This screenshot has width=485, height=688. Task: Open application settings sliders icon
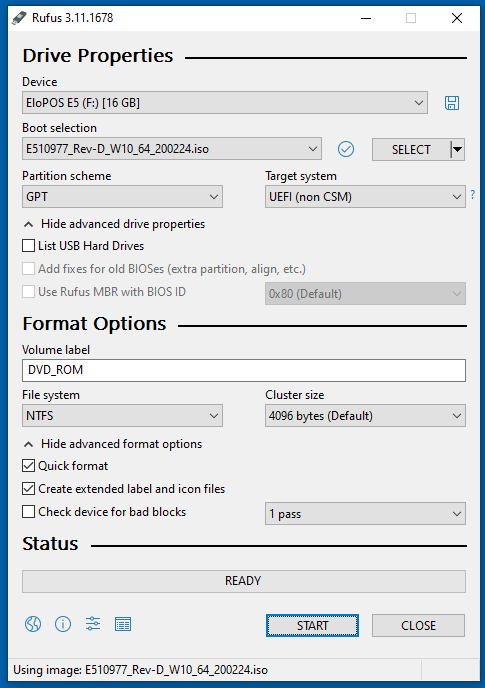click(x=93, y=624)
